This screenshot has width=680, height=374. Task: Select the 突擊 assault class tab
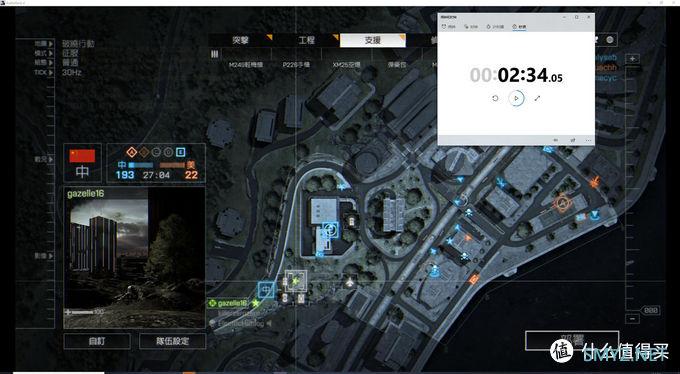pyautogui.click(x=241, y=40)
